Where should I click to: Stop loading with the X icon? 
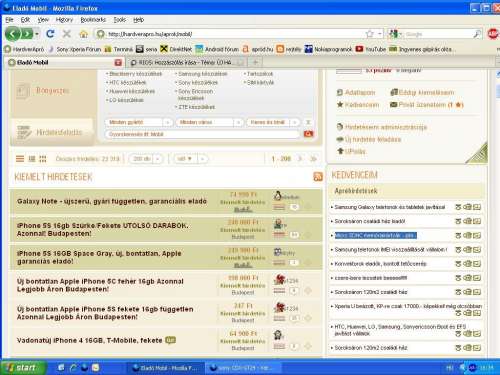(x=67, y=34)
